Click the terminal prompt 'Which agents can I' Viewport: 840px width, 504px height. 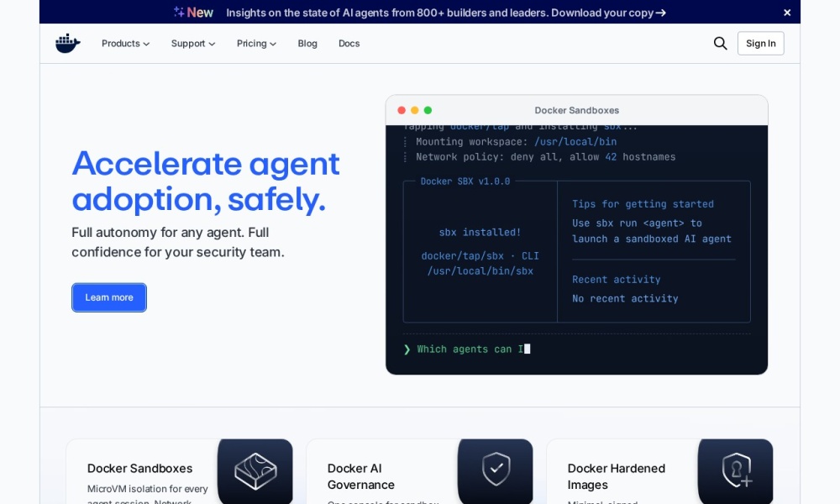coord(470,349)
